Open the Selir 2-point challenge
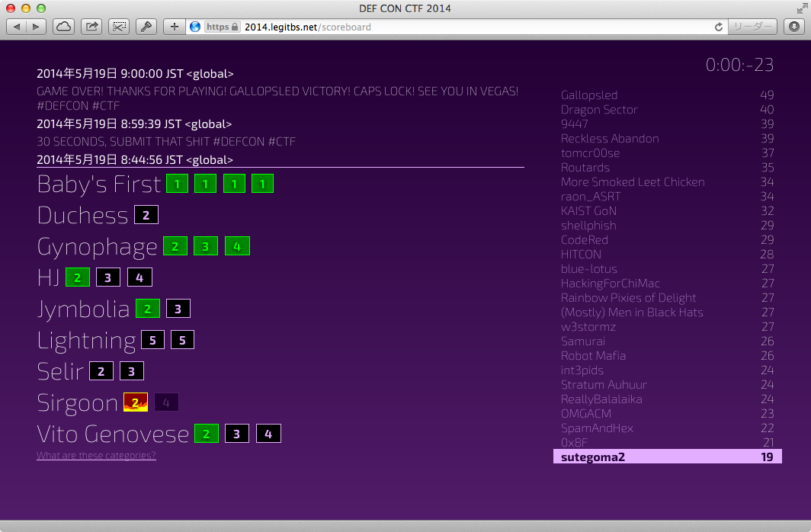The image size is (811, 532). [x=101, y=370]
